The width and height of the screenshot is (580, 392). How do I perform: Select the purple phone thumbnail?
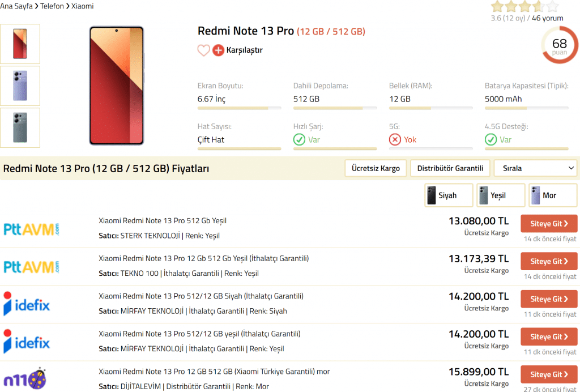coord(20,86)
